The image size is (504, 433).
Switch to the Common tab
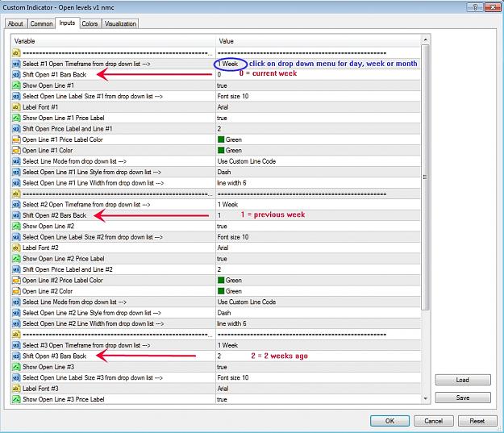[x=41, y=24]
